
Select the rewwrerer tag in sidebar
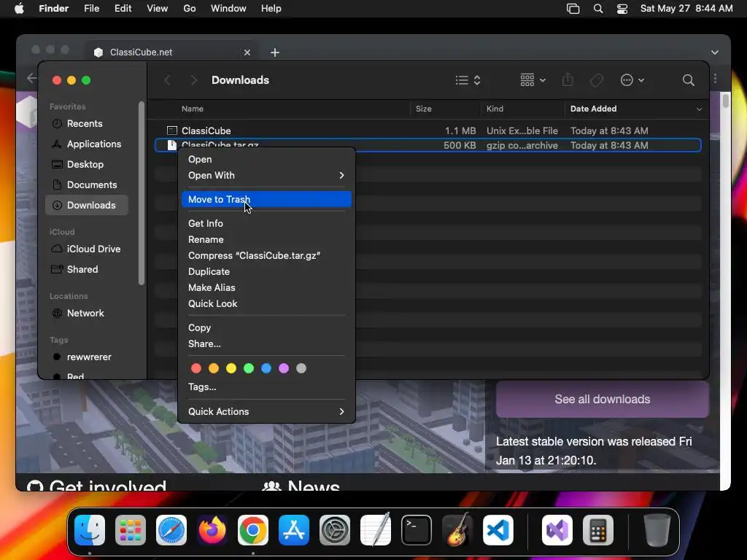[86, 357]
